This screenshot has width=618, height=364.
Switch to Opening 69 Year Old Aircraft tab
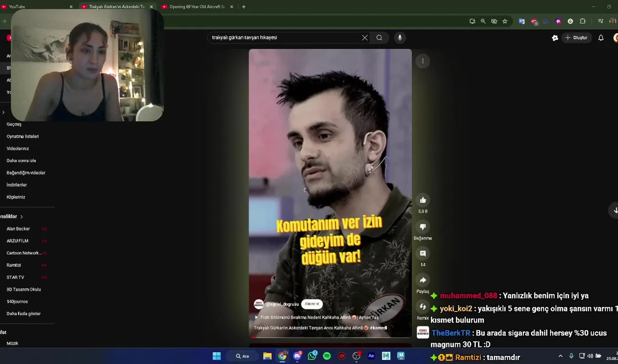tap(196, 7)
